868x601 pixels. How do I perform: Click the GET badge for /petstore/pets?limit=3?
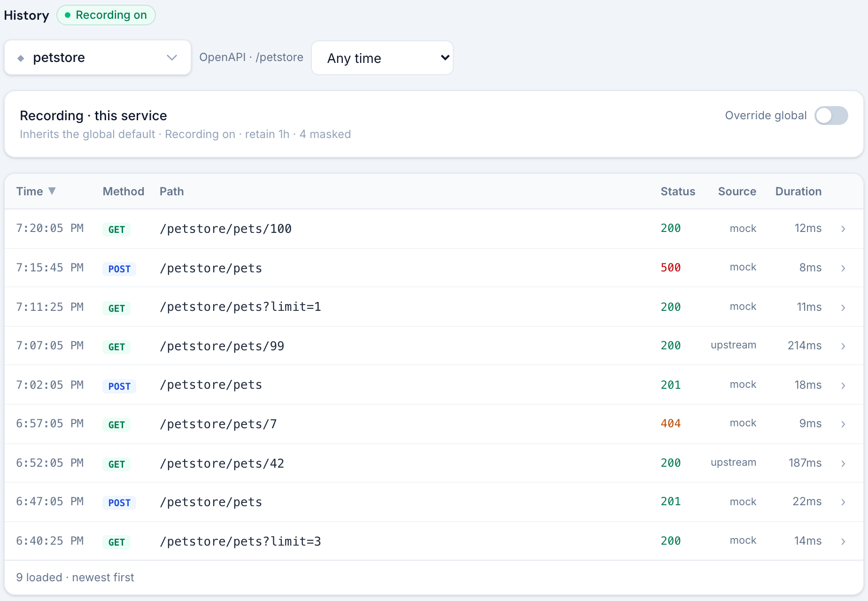coord(116,542)
